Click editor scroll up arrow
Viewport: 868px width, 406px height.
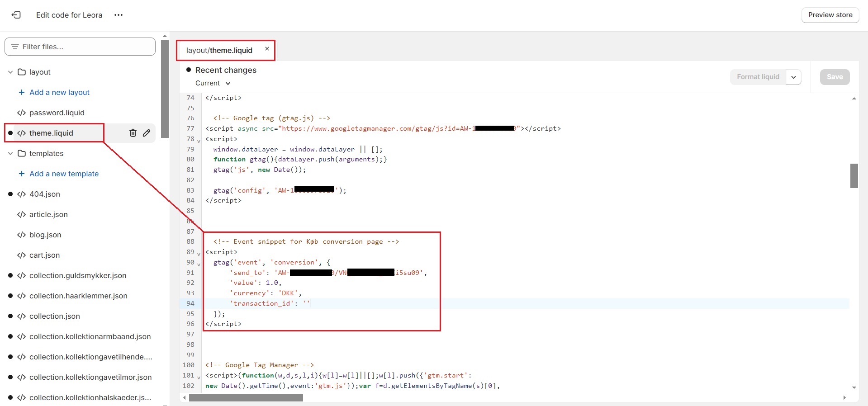point(854,98)
